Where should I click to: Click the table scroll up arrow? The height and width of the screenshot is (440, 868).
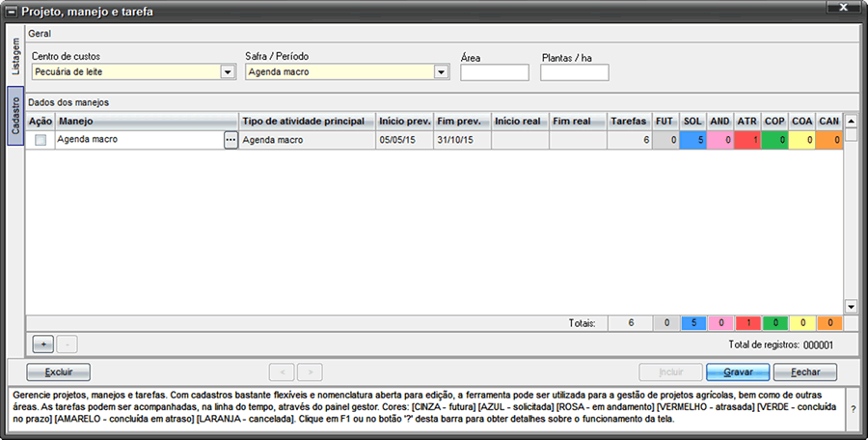coord(851,122)
